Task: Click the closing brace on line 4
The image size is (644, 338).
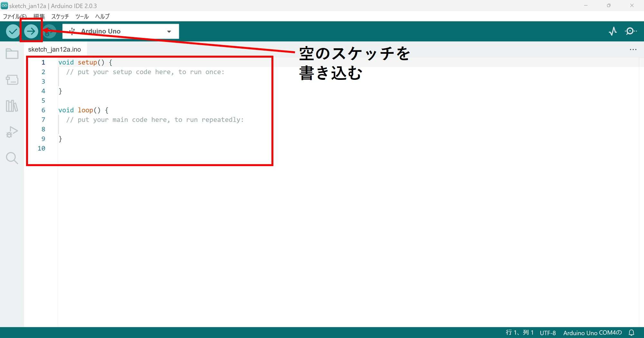Action: 60,91
